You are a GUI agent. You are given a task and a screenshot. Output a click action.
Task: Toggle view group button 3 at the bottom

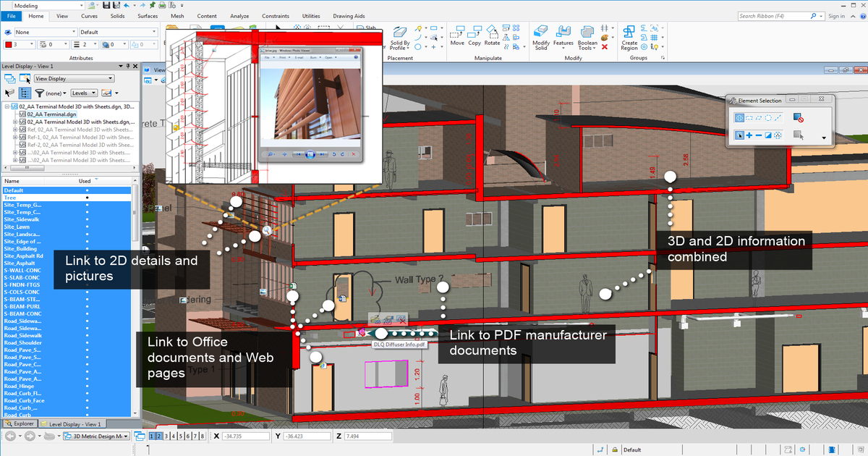coord(166,436)
